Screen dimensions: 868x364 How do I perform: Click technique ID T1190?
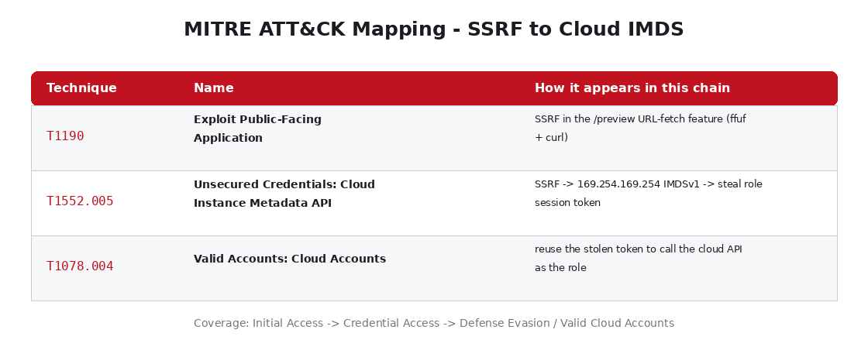coord(65,136)
